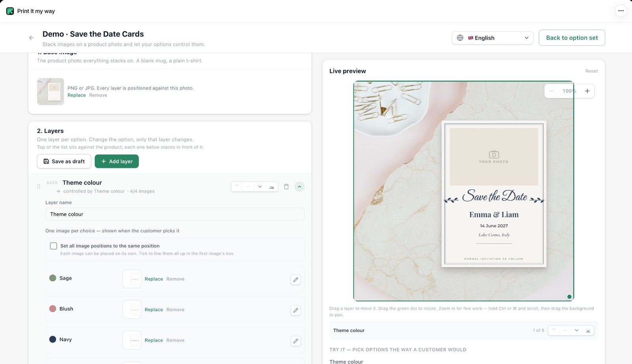Replace the Sage image
This screenshot has height=364, width=632.
tap(154, 279)
